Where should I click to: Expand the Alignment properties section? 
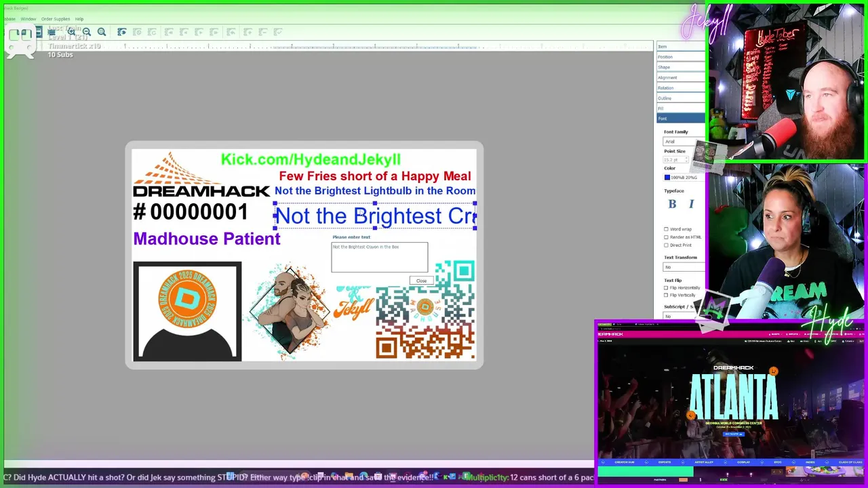coord(680,77)
